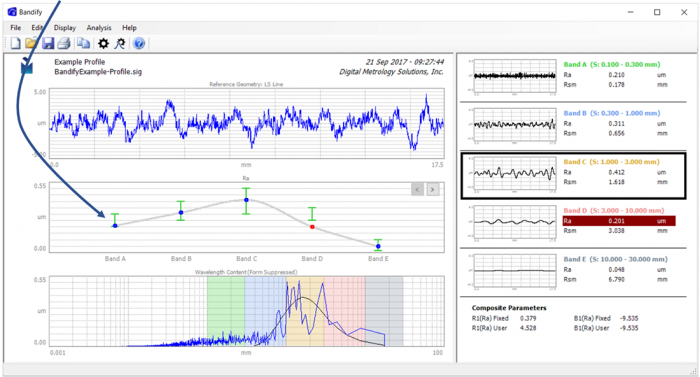Click the Band D title text
Screen dimensions: 700x377
(613, 210)
